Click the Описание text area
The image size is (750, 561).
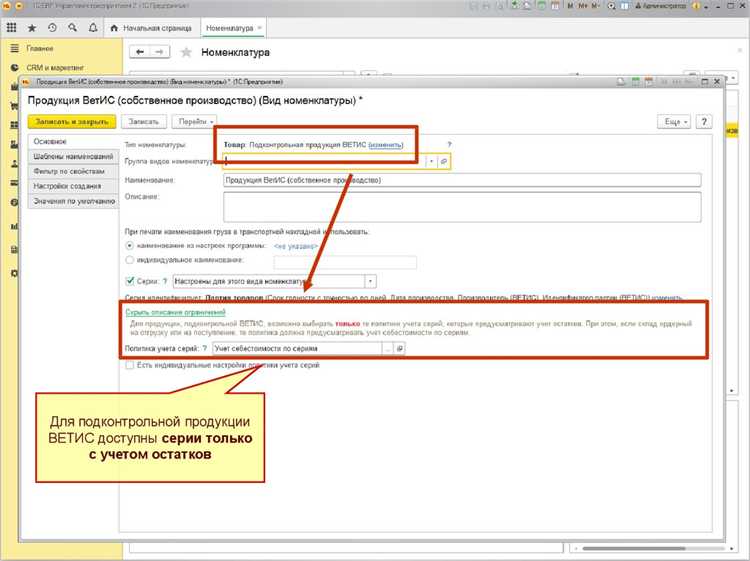click(462, 207)
